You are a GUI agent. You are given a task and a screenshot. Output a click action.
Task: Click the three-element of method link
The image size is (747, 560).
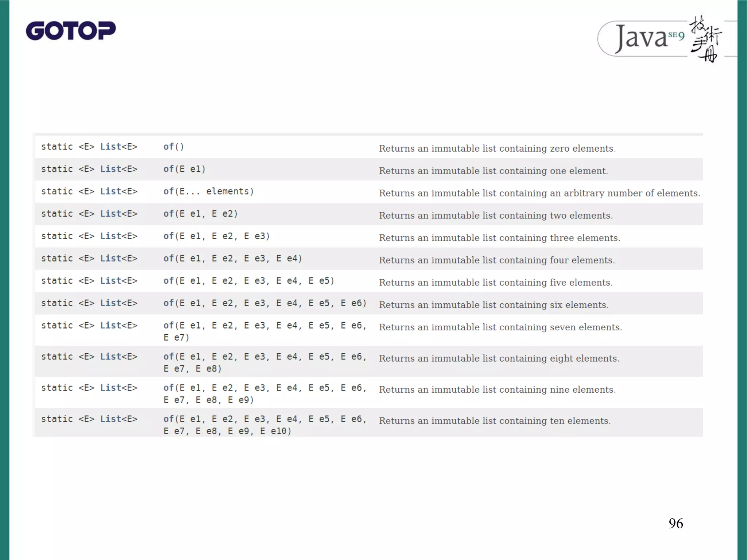(x=169, y=236)
